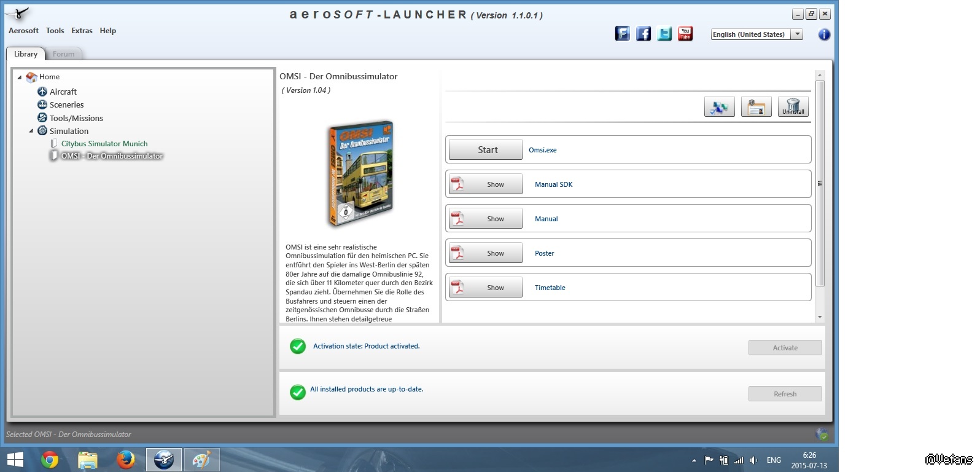Click the Activate button
980x472 pixels.
point(785,348)
